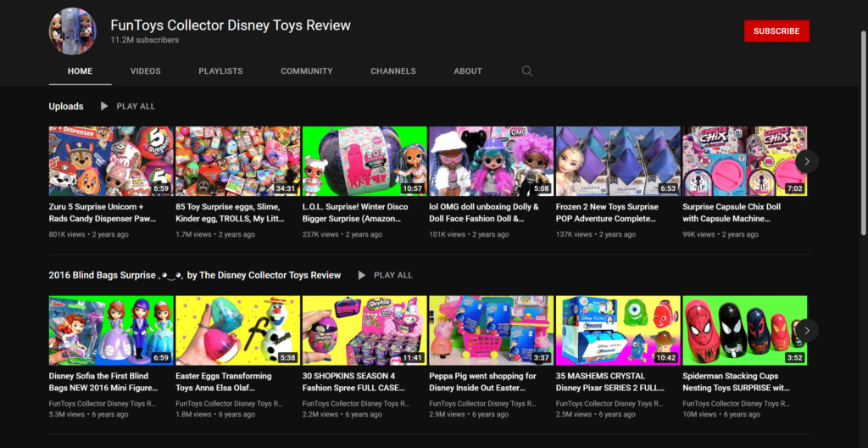This screenshot has width=868, height=448.
Task: Open Peppa Pig went shopping thumbnail
Action: click(492, 330)
